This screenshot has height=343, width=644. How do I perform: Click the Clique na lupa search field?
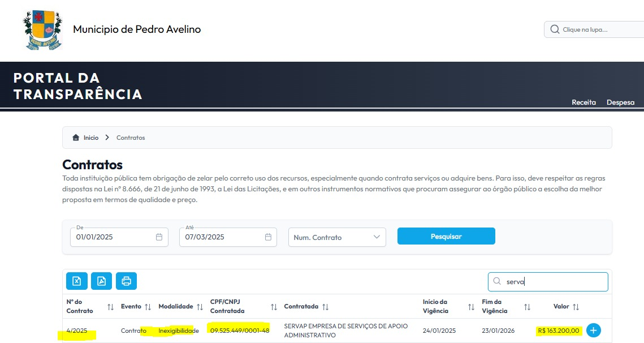tap(594, 29)
